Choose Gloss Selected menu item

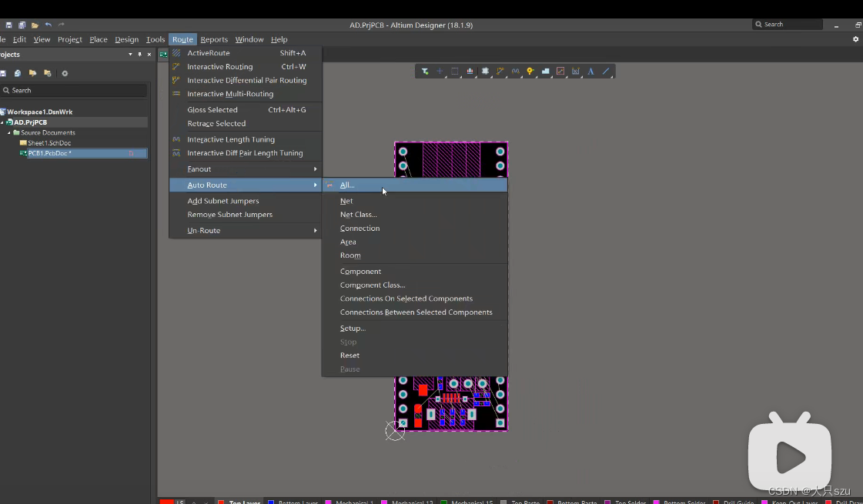[x=246, y=109]
